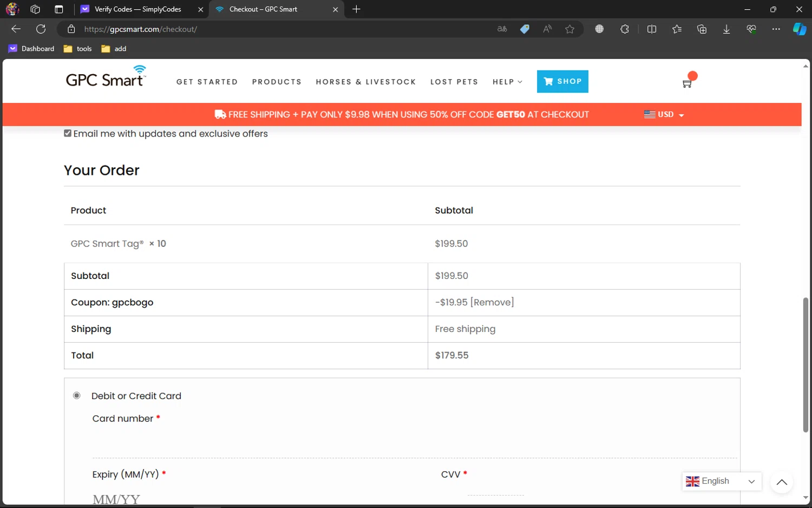Open the USD currency dropdown
The height and width of the screenshot is (508, 812).
click(664, 114)
